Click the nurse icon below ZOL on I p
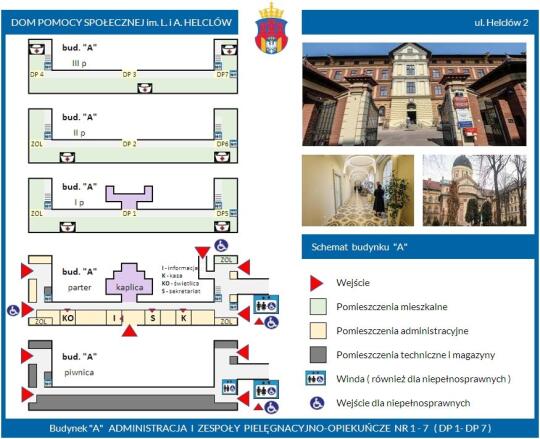 click(x=67, y=227)
